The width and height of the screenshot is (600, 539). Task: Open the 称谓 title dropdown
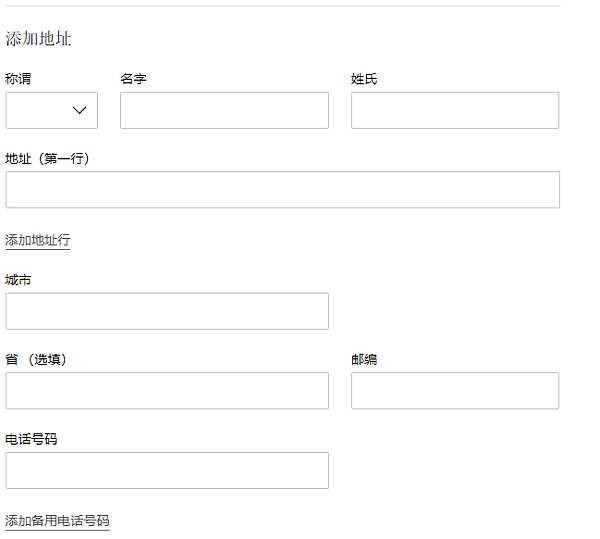[x=51, y=111]
